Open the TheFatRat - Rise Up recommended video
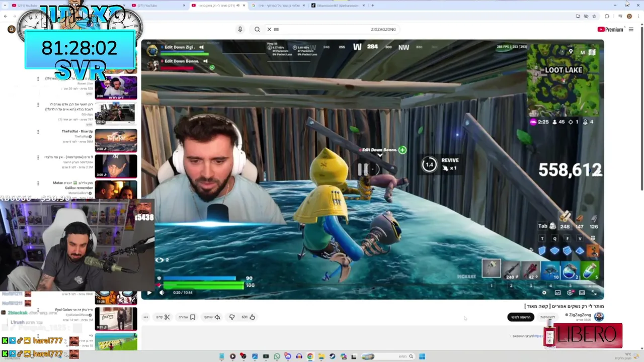The height and width of the screenshot is (362, 644). point(116,140)
